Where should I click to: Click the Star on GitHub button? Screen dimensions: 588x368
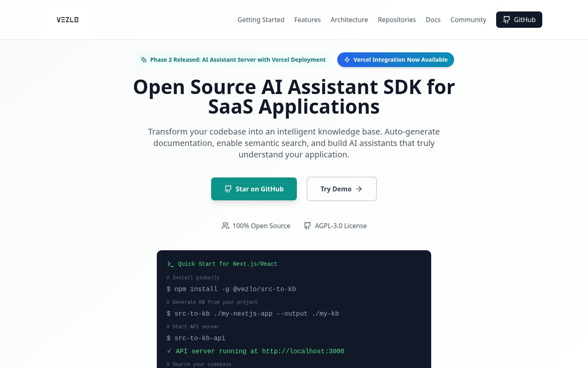point(254,189)
